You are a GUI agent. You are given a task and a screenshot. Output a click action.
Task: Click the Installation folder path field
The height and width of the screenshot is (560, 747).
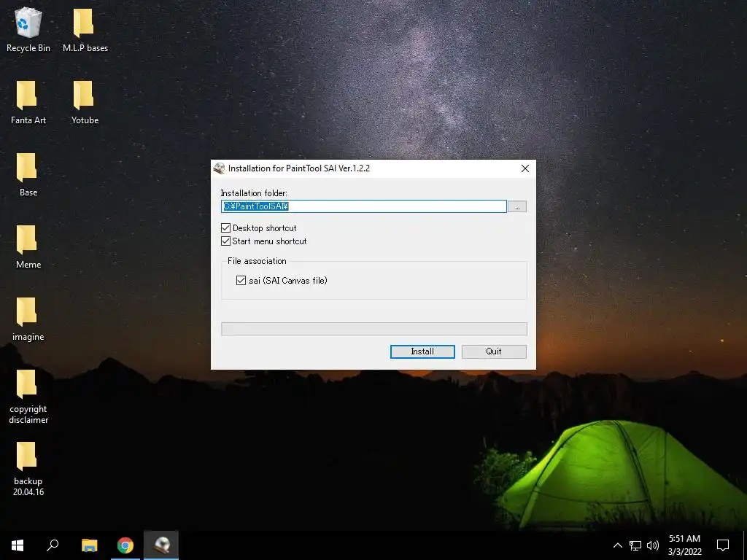364,206
